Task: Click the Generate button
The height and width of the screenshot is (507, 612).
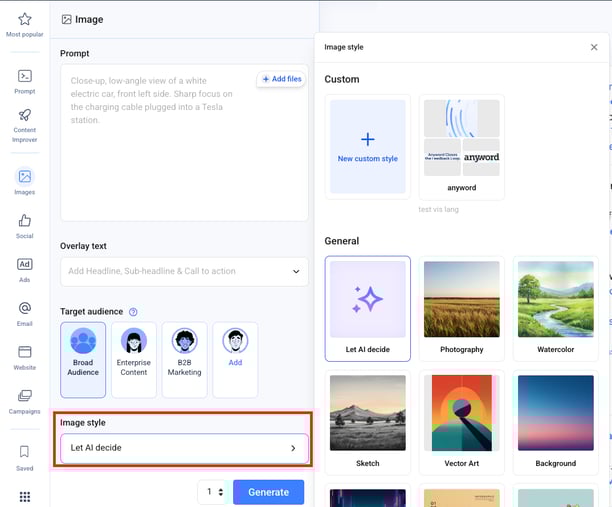Action: click(x=268, y=492)
